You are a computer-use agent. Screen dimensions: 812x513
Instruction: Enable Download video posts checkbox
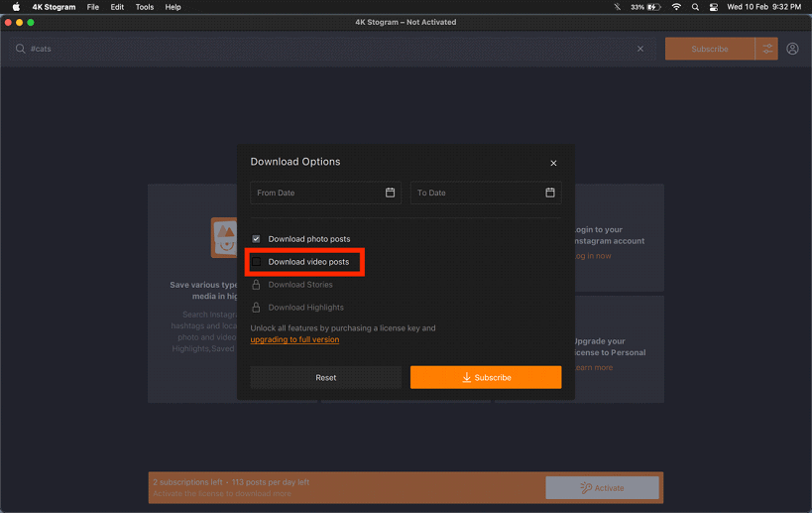pos(257,262)
